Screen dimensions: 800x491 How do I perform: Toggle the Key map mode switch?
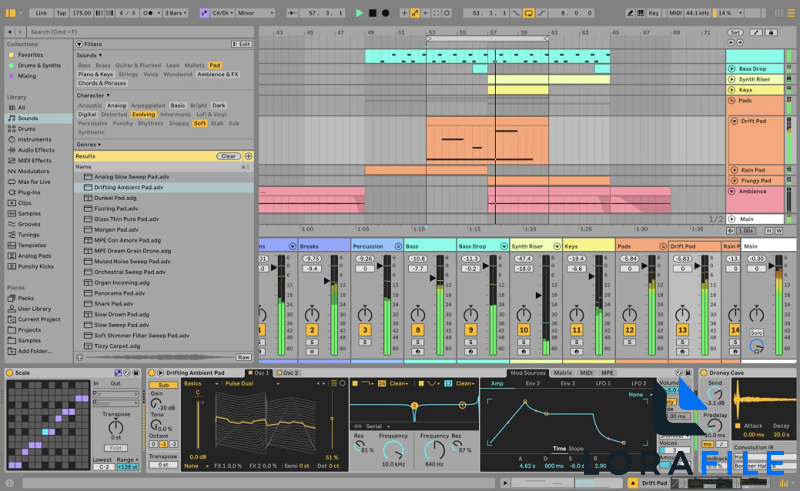pyautogui.click(x=654, y=13)
